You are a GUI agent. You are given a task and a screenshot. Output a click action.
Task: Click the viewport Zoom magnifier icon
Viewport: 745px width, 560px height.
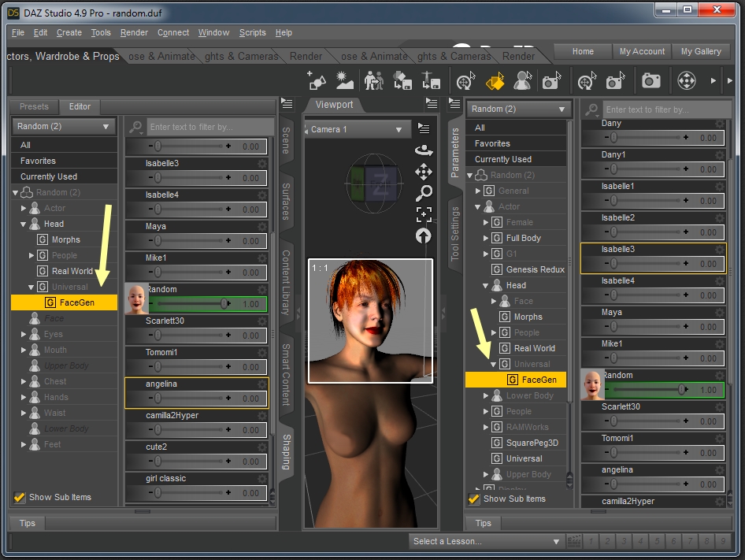tap(424, 193)
